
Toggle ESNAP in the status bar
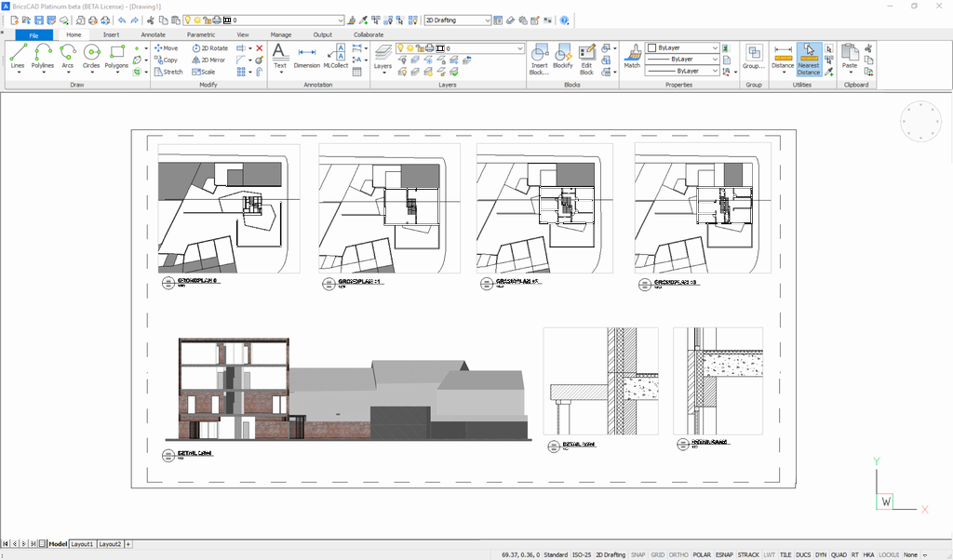pyautogui.click(x=724, y=554)
